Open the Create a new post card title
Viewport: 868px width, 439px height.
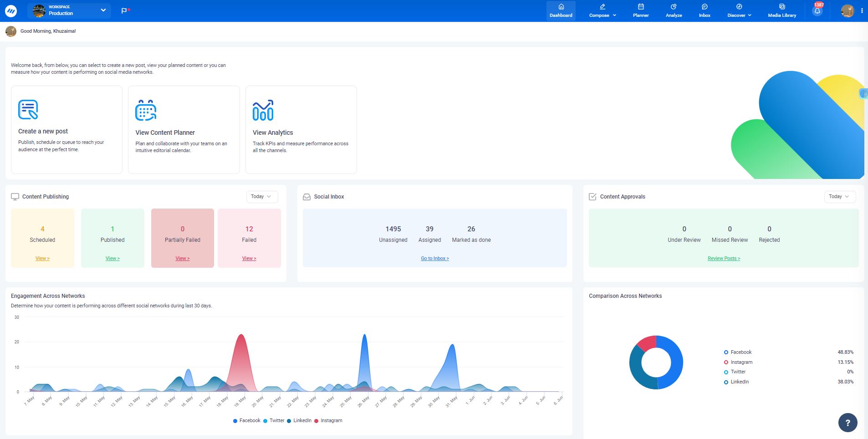click(x=43, y=131)
